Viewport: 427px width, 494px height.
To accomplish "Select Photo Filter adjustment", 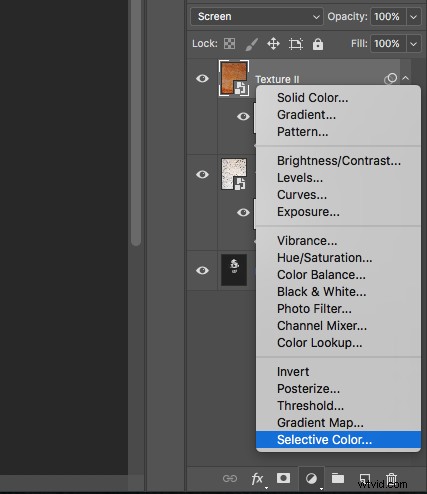I will tap(338, 309).
